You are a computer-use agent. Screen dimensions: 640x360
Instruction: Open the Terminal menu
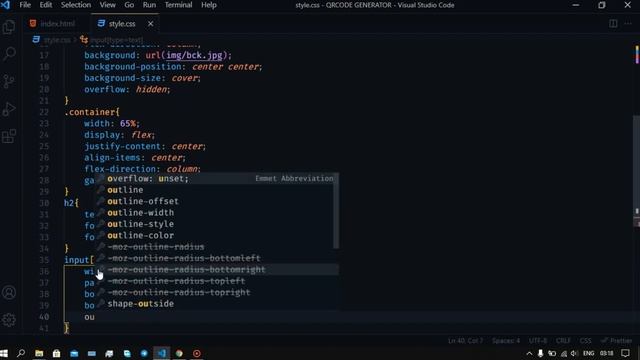coord(178,5)
